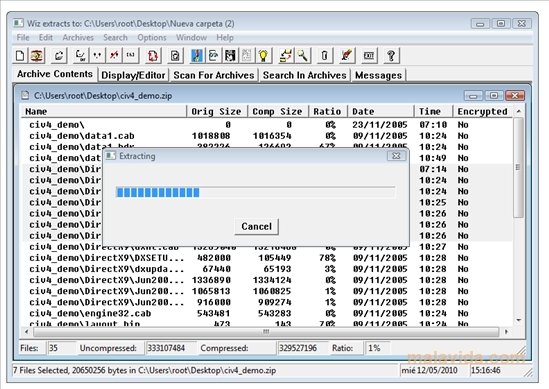Screen dimensions: 549x389
Task: Click the magnifying glass search toolbar icon
Action: point(303,56)
